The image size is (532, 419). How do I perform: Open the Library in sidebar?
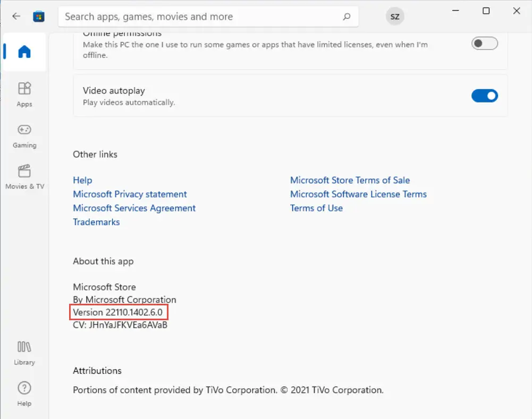[24, 353]
